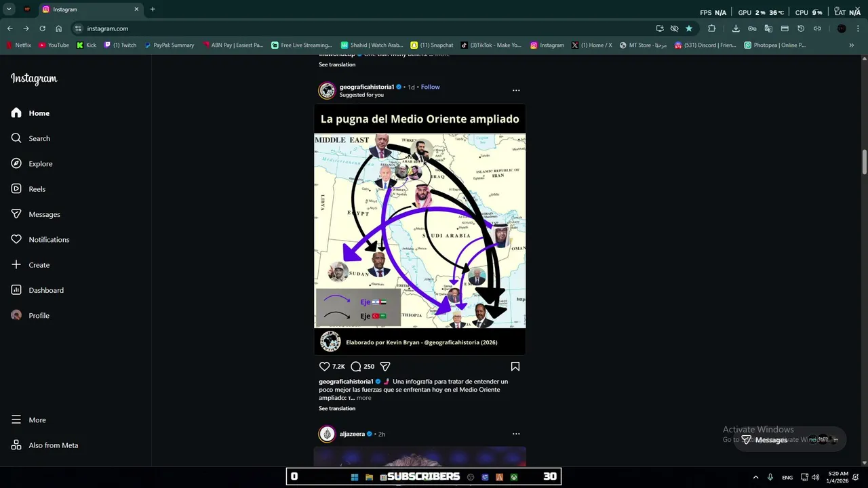Expand caption with 'more' link
The height and width of the screenshot is (488, 868).
click(364, 398)
